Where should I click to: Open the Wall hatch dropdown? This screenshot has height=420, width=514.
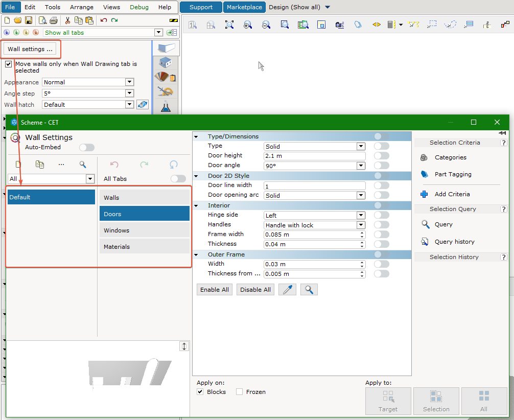pos(129,104)
